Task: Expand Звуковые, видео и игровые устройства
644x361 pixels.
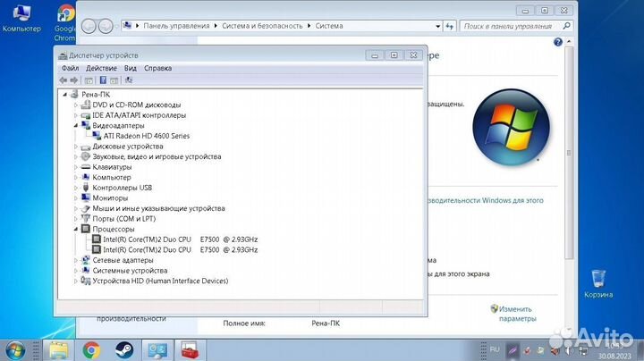Action: 75,156
